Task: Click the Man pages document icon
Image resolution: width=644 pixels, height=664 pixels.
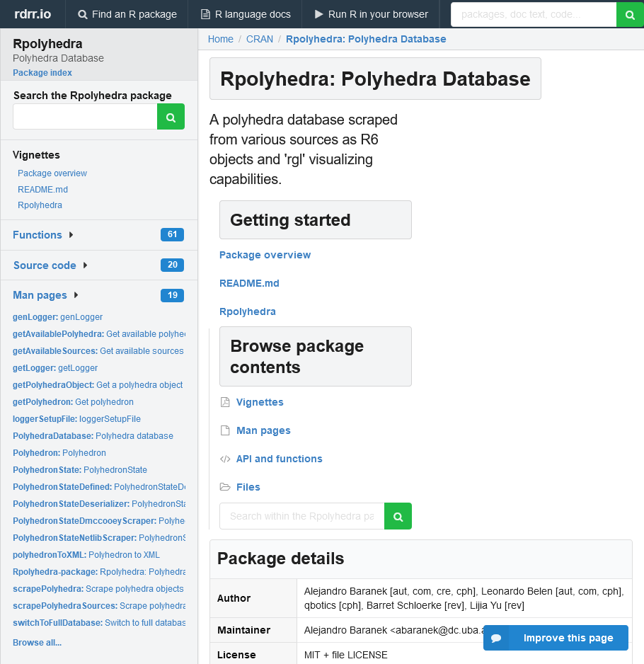Action: pos(225,430)
